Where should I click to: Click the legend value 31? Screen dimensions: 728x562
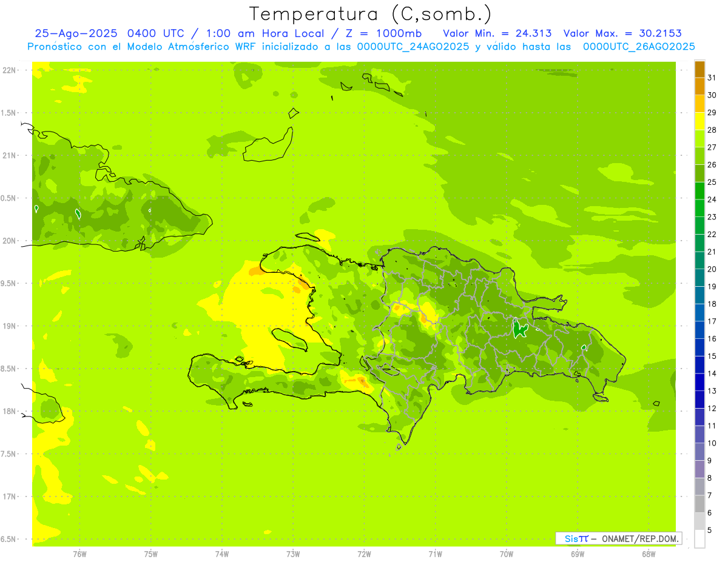coord(712,78)
